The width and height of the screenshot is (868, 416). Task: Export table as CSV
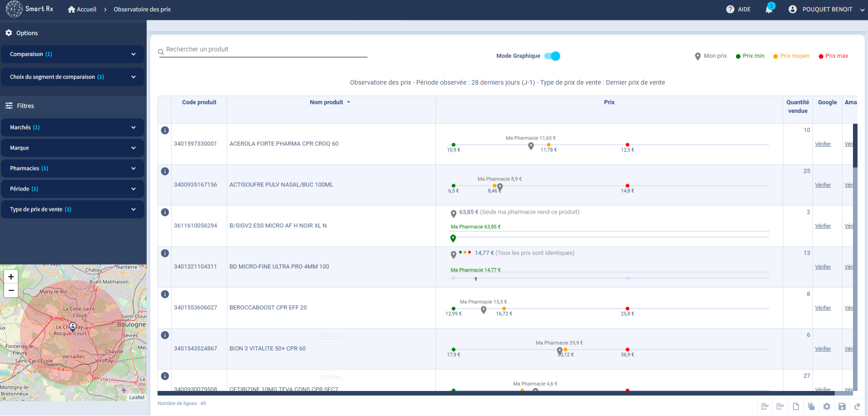click(x=781, y=406)
